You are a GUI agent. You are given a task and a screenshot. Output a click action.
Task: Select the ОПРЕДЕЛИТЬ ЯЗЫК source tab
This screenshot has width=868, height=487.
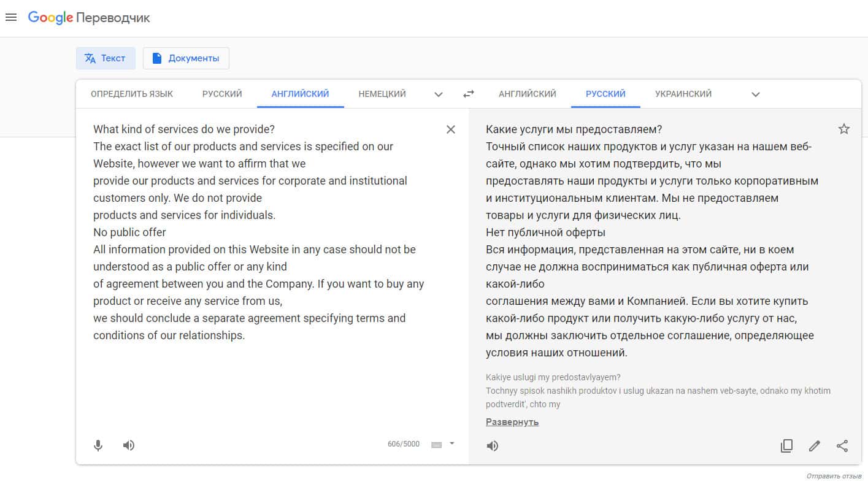click(132, 94)
